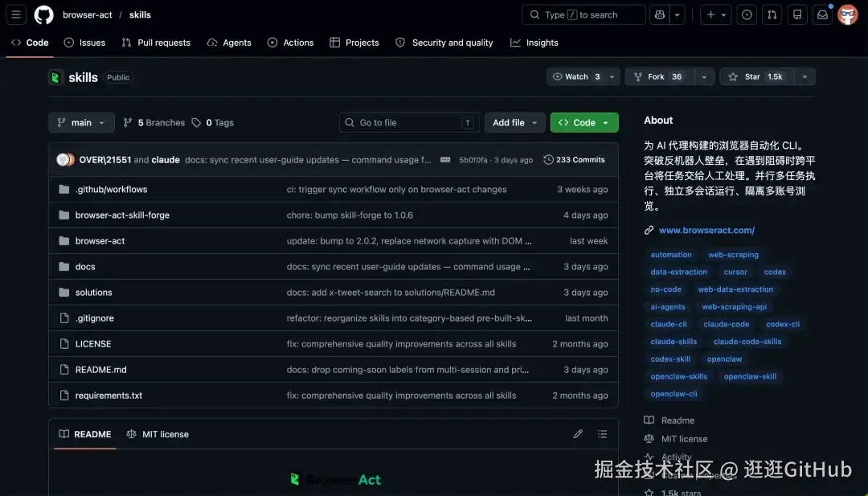Viewport: 868px width, 496px height.
Task: Open the 5 Branches link
Action: [x=154, y=122]
